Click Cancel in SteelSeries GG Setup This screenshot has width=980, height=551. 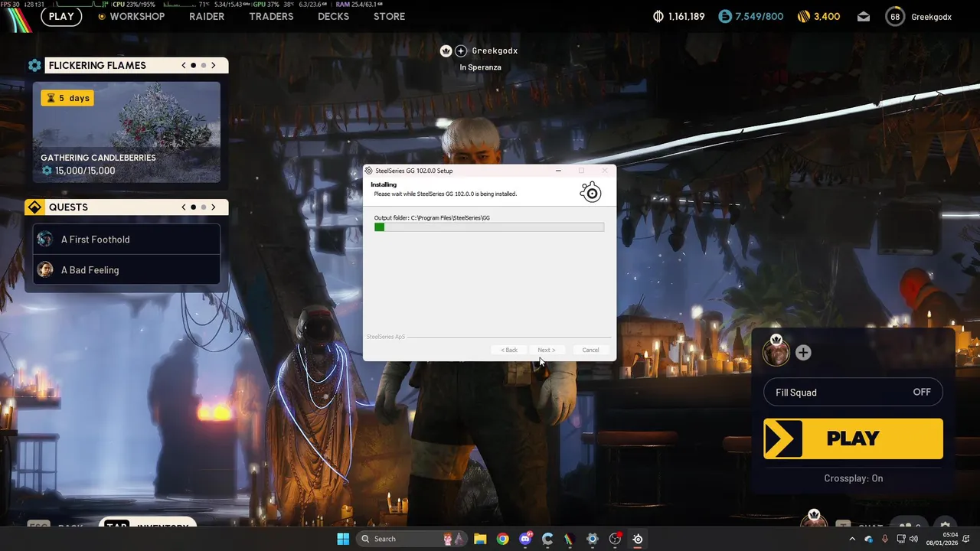590,350
